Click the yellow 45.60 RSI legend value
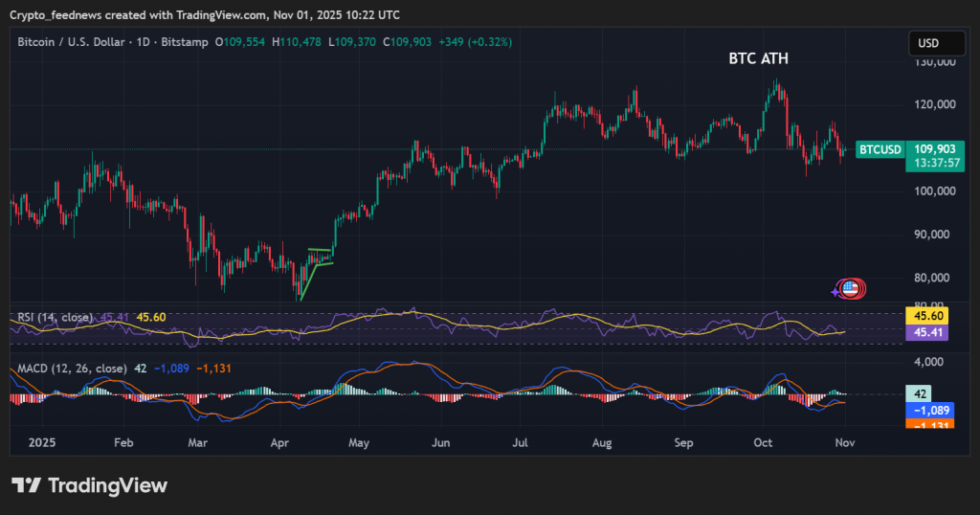 point(151,318)
